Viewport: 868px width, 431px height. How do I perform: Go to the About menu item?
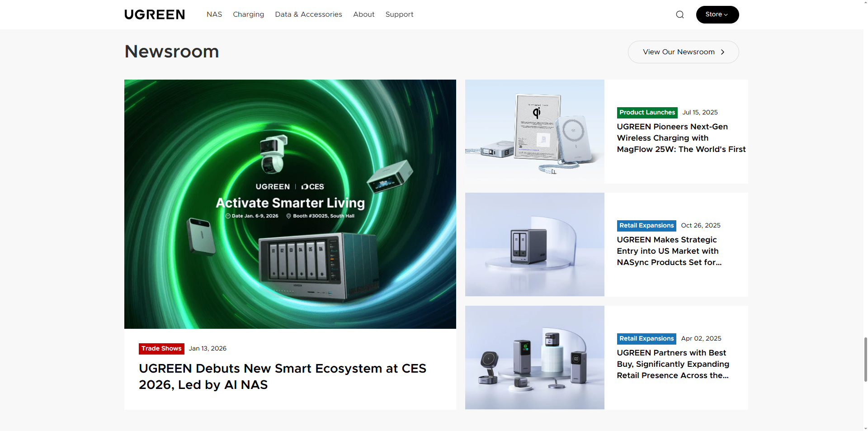pyautogui.click(x=363, y=14)
